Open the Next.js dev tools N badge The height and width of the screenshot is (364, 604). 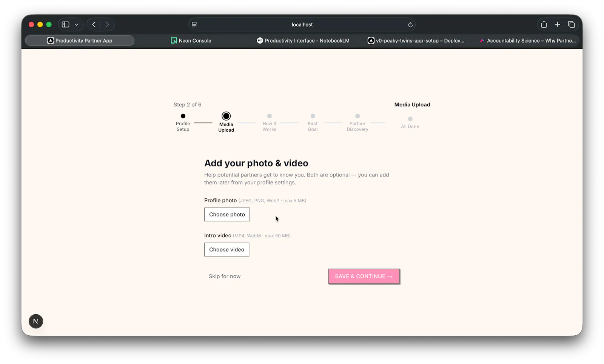[x=36, y=321]
